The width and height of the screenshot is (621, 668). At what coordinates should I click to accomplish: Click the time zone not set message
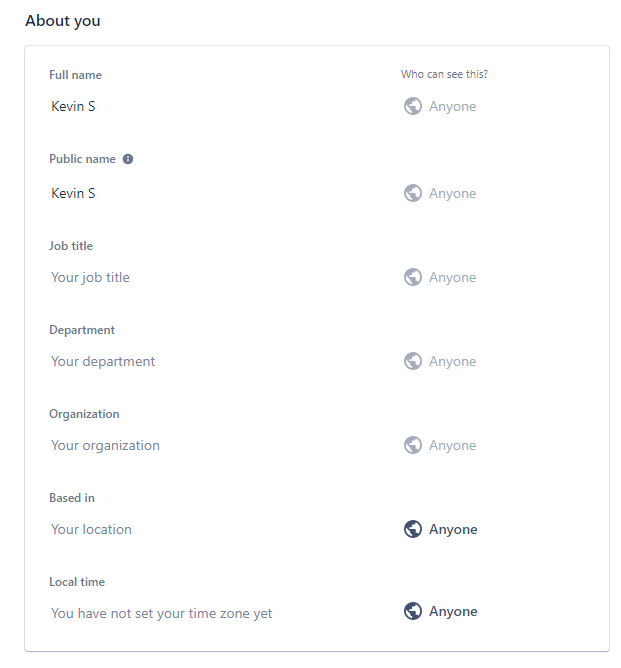(161, 613)
